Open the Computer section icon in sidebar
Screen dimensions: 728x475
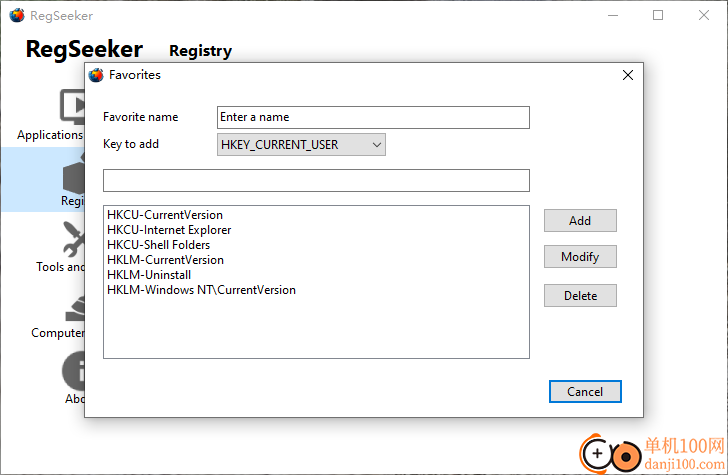click(75, 309)
